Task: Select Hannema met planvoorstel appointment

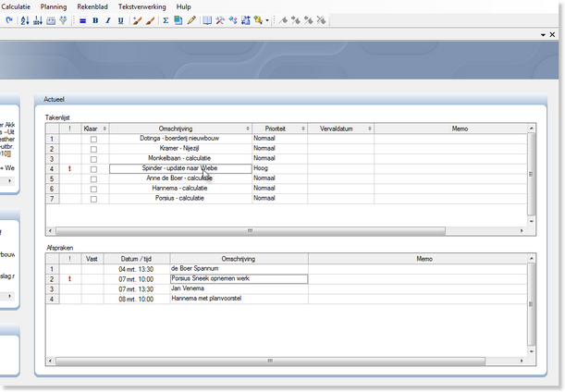Action: (239, 299)
